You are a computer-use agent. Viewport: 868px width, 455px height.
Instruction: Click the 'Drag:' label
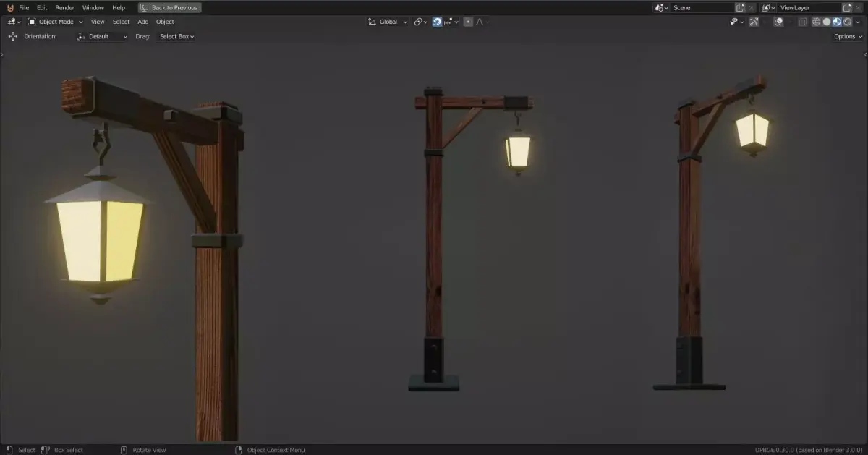pyautogui.click(x=142, y=36)
